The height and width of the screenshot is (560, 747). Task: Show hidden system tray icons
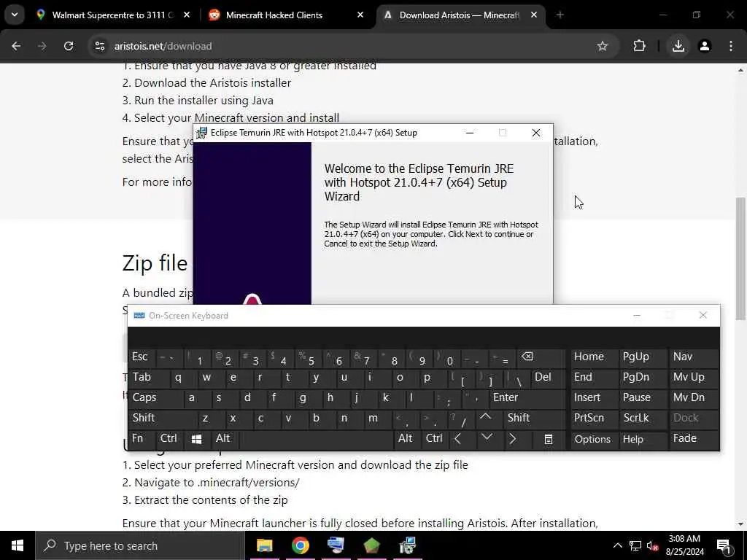(x=617, y=545)
